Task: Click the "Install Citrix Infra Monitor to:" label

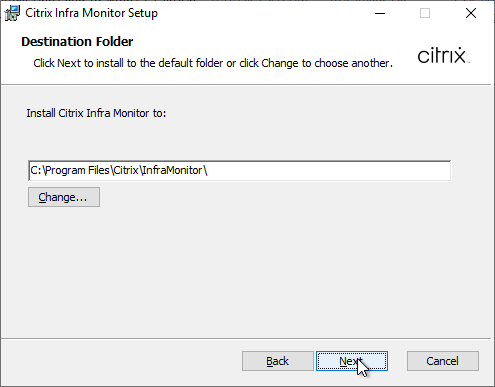Action: click(96, 113)
